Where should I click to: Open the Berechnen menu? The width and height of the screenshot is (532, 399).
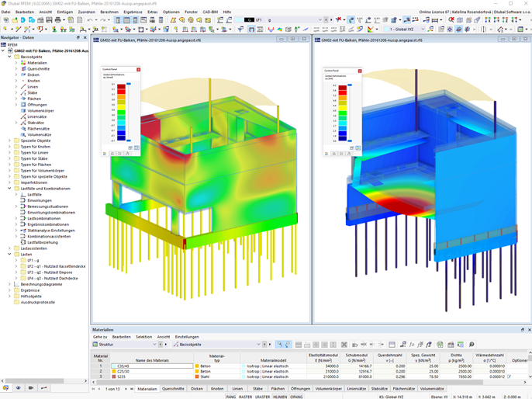[109, 12]
